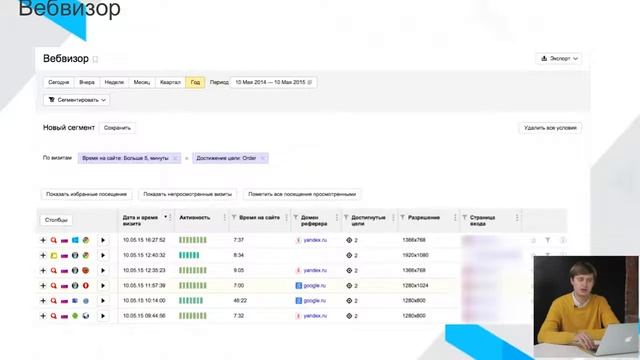Open the column menu dots for Страница входа

coord(517,218)
